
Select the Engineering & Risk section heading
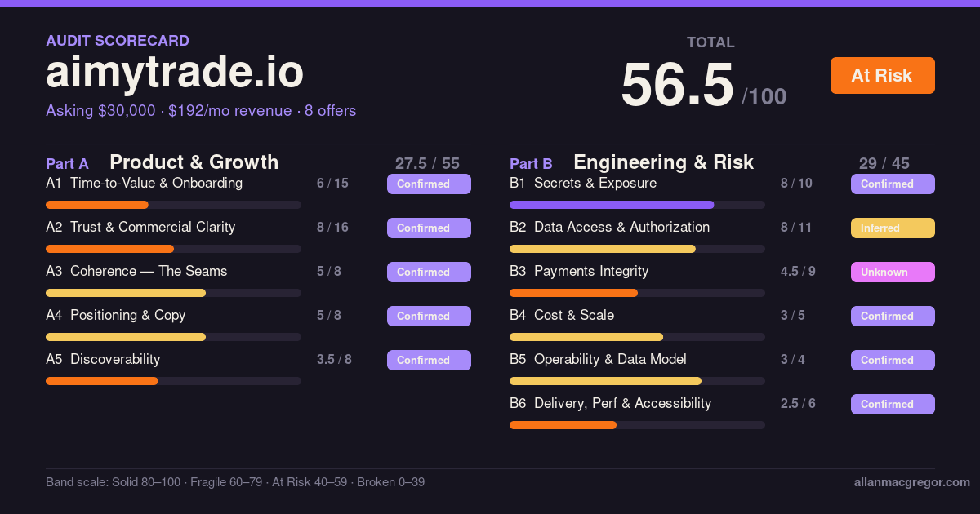(664, 162)
